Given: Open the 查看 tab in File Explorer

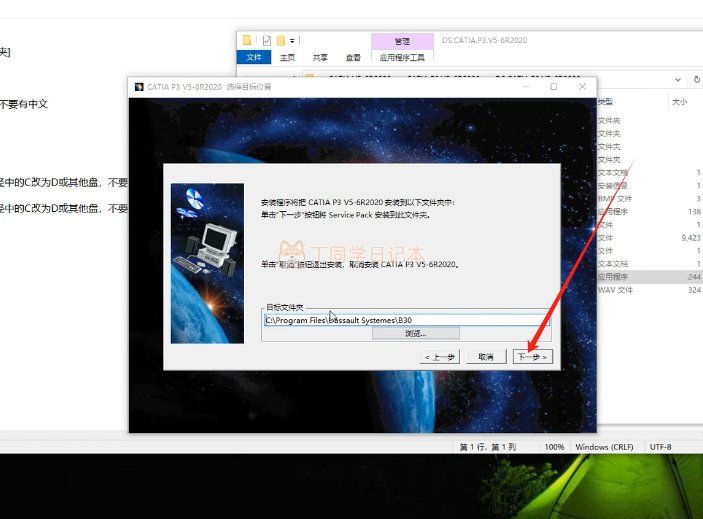Looking at the screenshot, I should point(353,57).
